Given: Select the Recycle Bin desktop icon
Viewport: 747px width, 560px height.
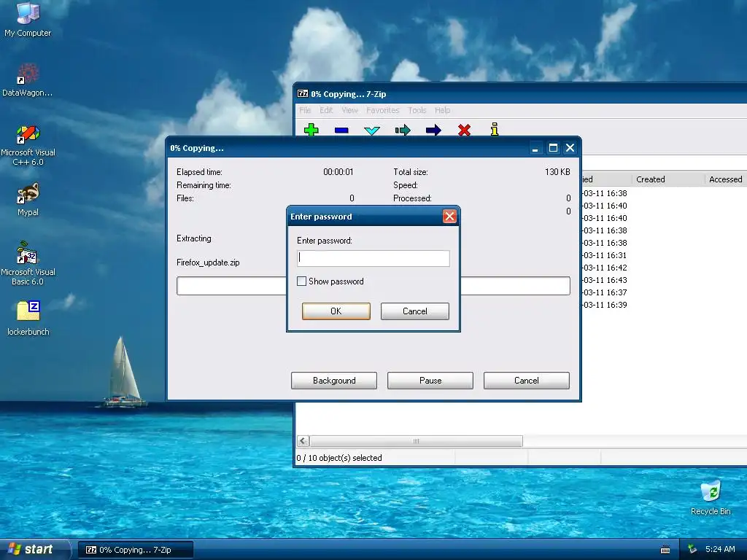Looking at the screenshot, I should click(711, 498).
